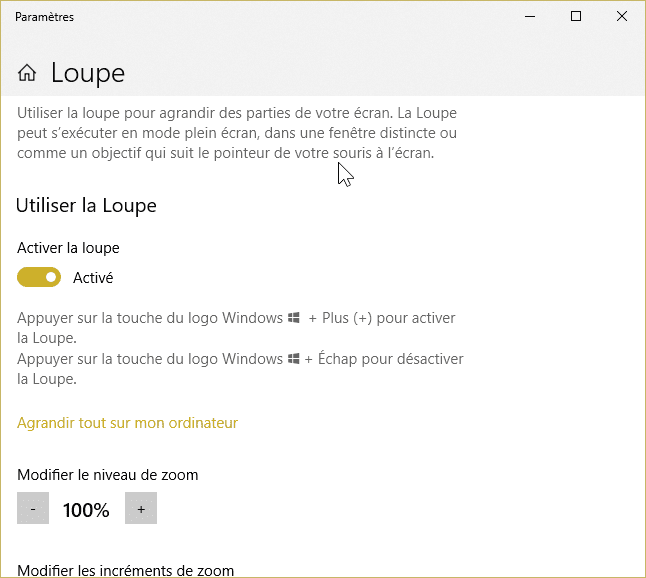
Task: Click Windows logo icon in Échap hint
Action: [294, 358]
